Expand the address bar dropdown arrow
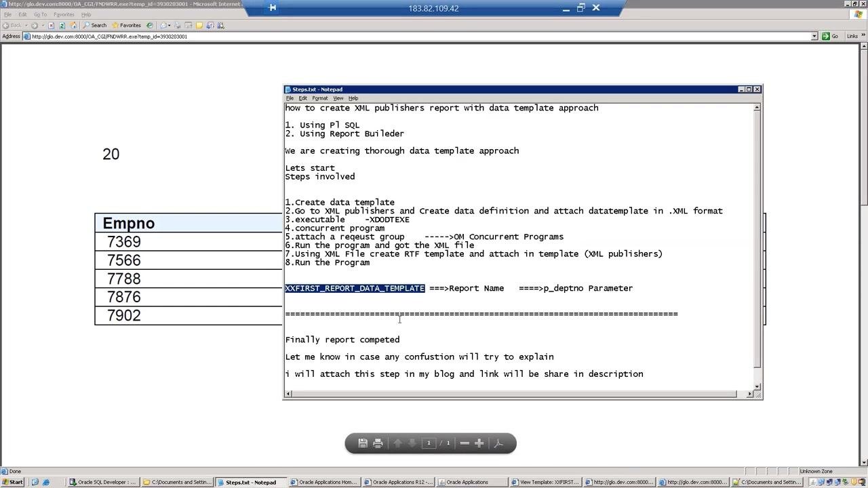 (814, 37)
